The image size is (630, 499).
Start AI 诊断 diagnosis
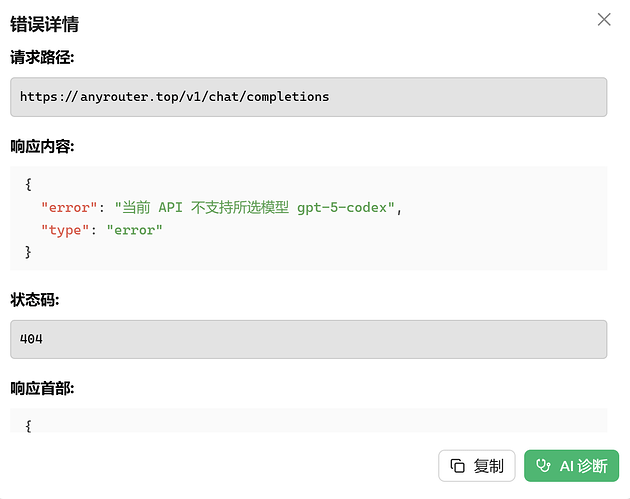click(571, 466)
